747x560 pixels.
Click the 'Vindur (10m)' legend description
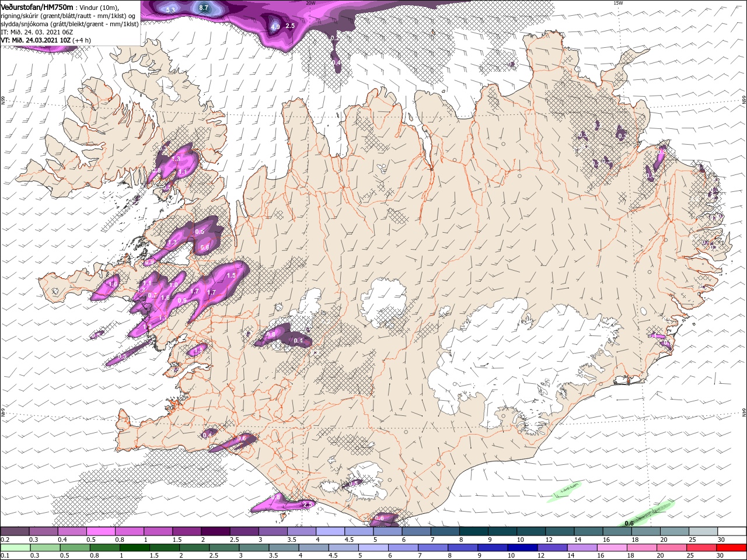99,7
